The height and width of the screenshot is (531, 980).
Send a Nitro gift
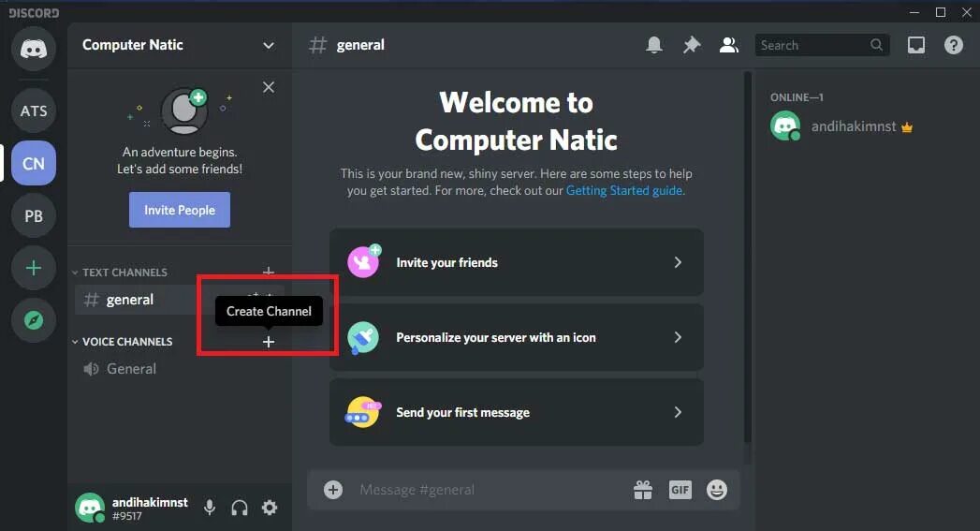coord(642,490)
